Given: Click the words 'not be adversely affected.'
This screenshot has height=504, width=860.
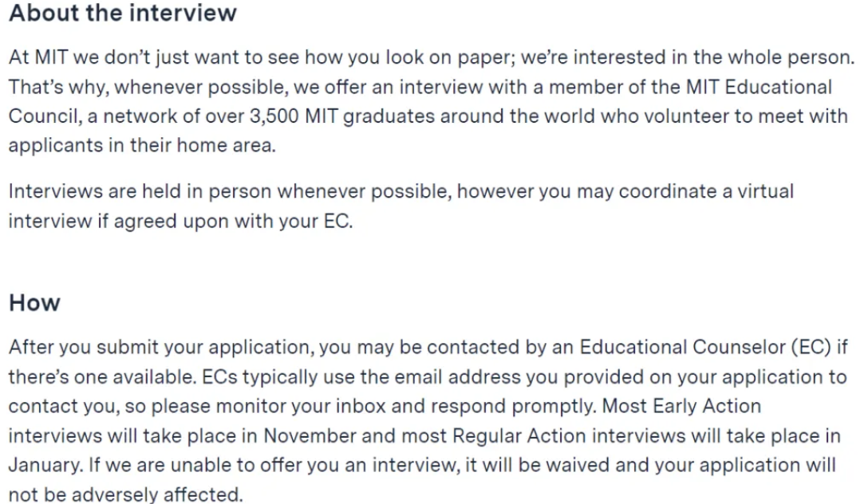Looking at the screenshot, I should 125,494.
